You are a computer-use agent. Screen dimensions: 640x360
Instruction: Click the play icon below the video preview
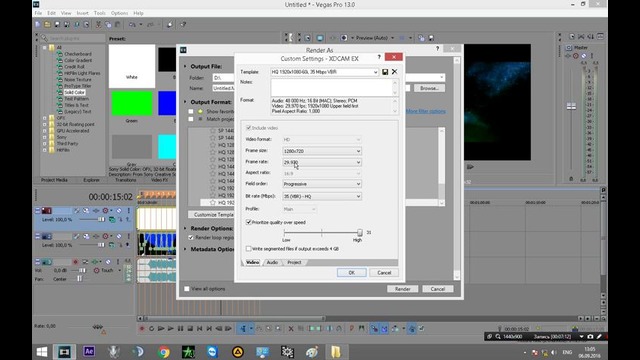click(x=471, y=167)
